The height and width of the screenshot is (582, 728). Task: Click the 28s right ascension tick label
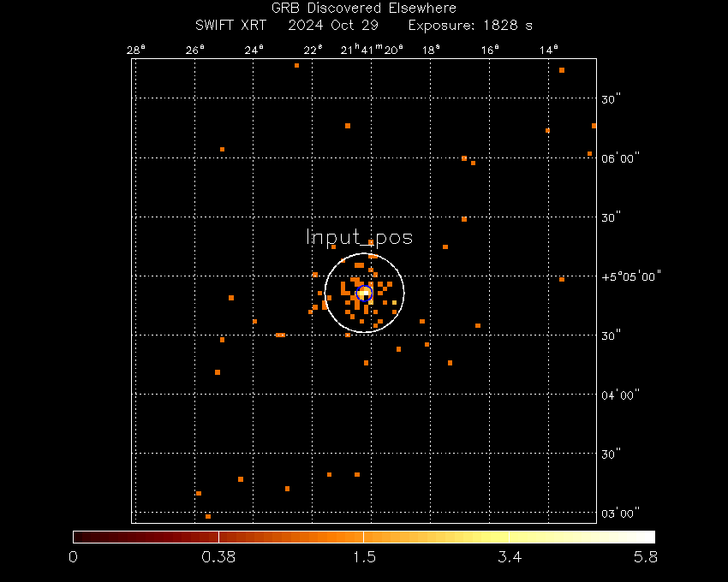tap(136, 50)
